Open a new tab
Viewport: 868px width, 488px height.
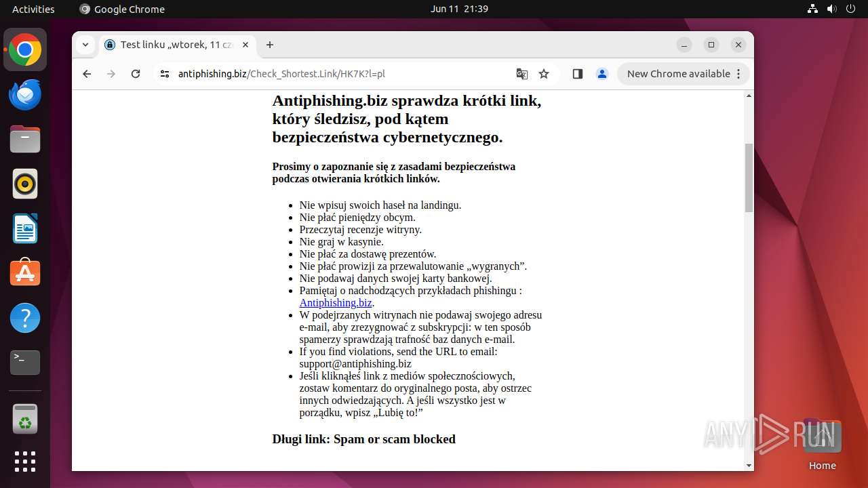[270, 45]
